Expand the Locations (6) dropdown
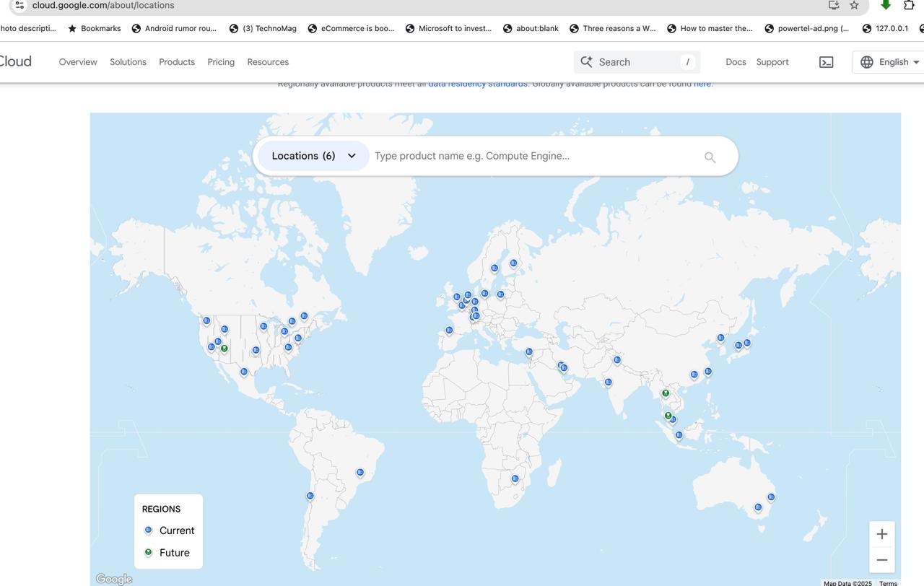The height and width of the screenshot is (586, 924). tap(313, 156)
